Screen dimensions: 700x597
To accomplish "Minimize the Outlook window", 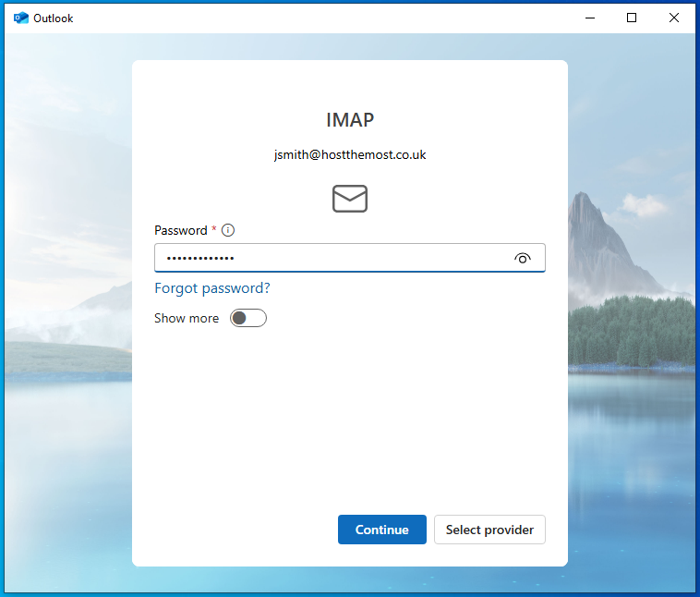I will [590, 18].
